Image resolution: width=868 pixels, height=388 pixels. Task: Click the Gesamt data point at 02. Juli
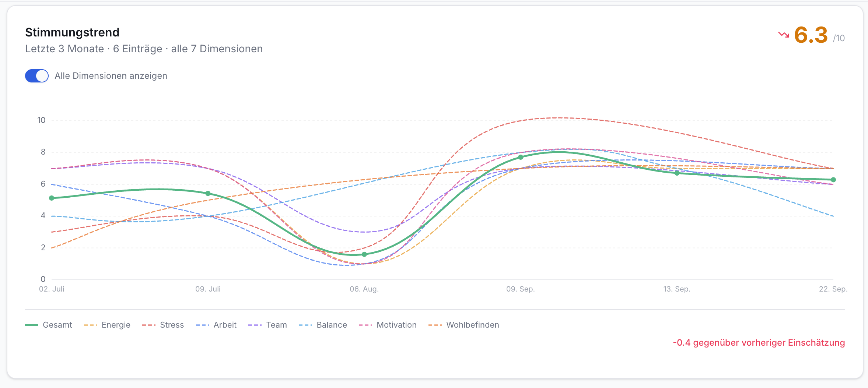click(52, 198)
